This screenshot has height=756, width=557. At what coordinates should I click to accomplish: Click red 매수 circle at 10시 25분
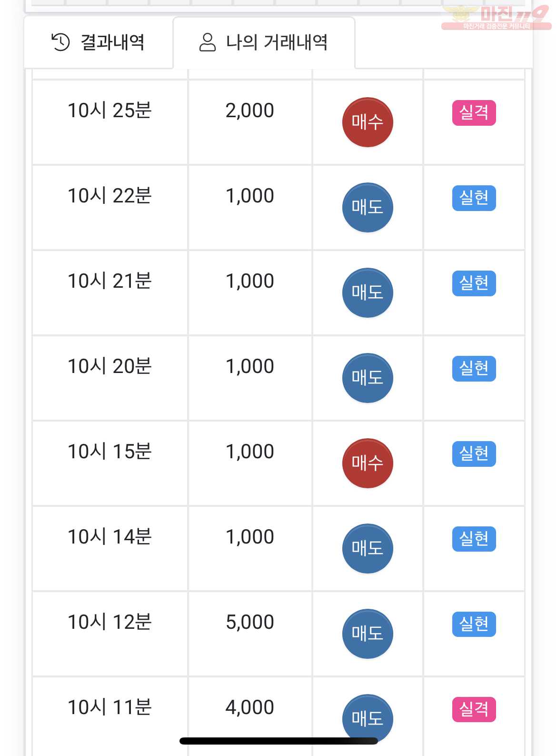coord(368,122)
